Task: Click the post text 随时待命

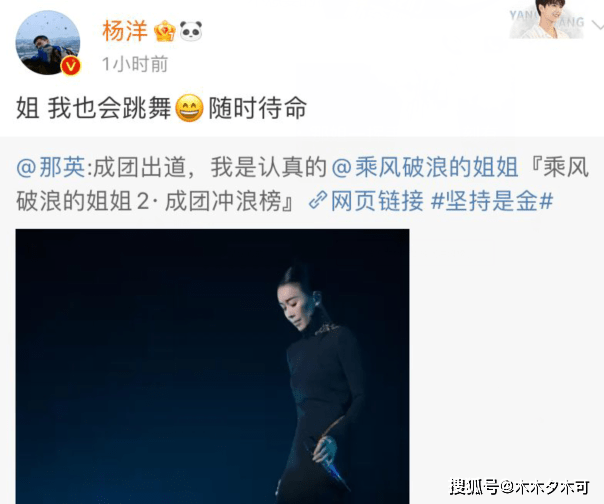Action: click(257, 108)
